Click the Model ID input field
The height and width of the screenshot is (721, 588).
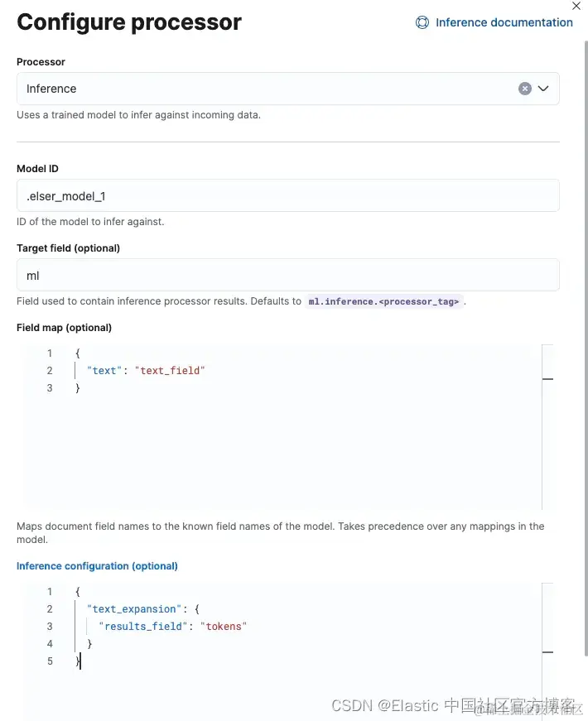287,196
